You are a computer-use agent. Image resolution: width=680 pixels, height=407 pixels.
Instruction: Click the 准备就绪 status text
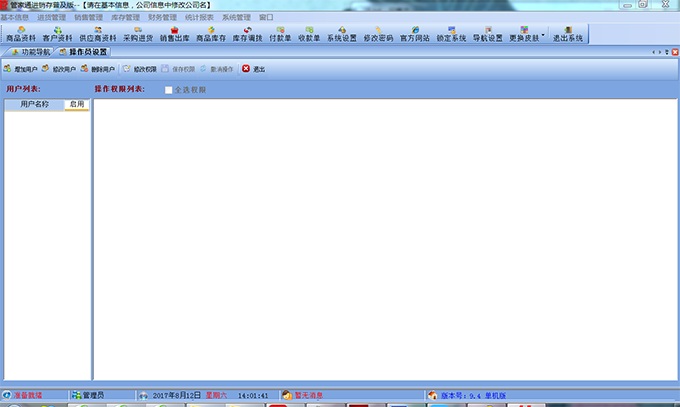coord(28,395)
